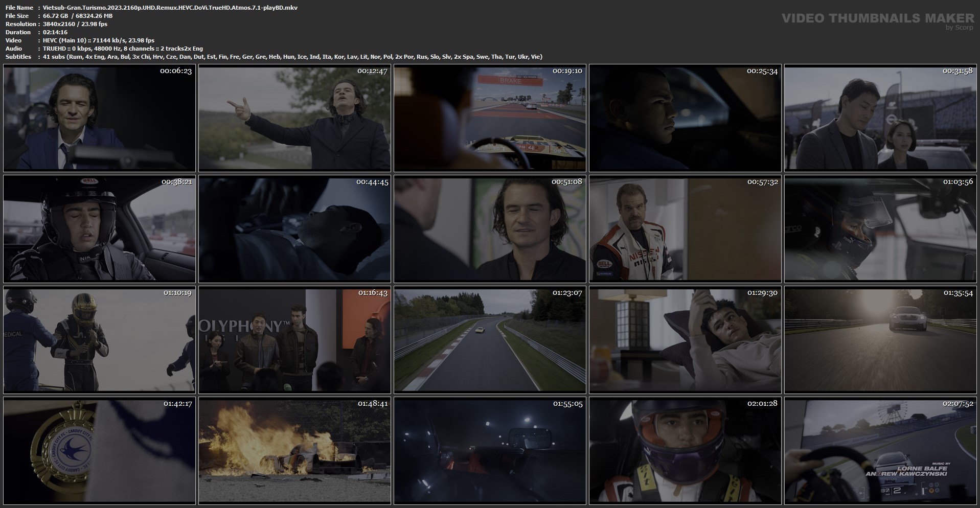
Task: Click the file name ending playBD.mkv
Action: click(170, 8)
